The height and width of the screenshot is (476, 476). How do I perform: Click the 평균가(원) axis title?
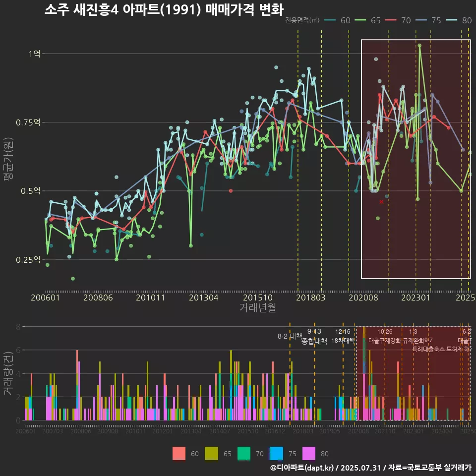(x=8, y=159)
